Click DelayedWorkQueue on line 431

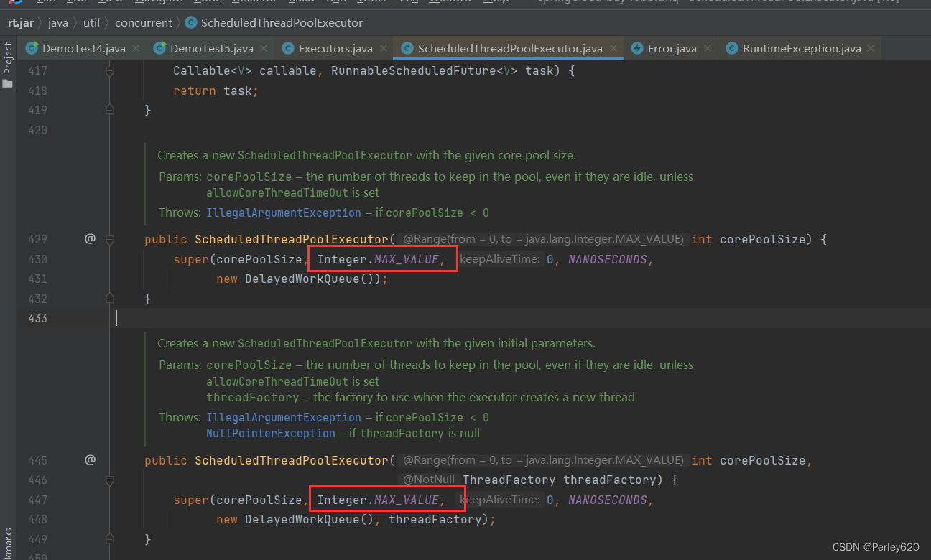coord(302,279)
